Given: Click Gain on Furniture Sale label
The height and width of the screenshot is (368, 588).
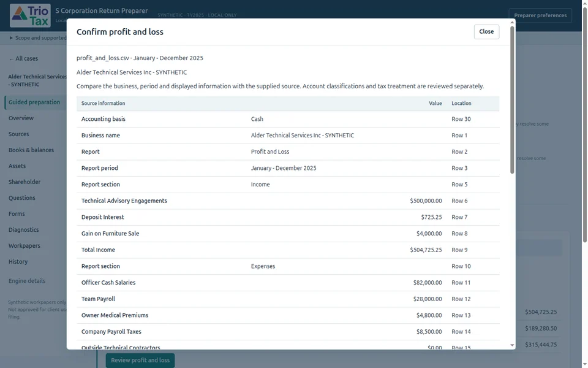Looking at the screenshot, I should 110,234.
